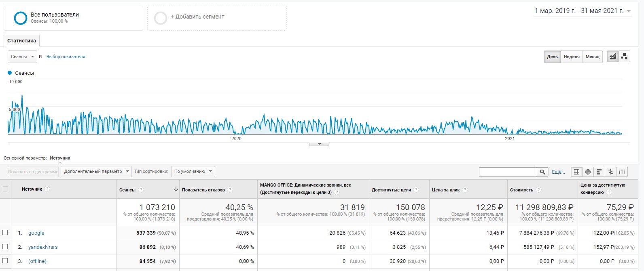This screenshot has height=271, width=644.
Task: Click Показать на диаграмме button
Action: (x=33, y=172)
